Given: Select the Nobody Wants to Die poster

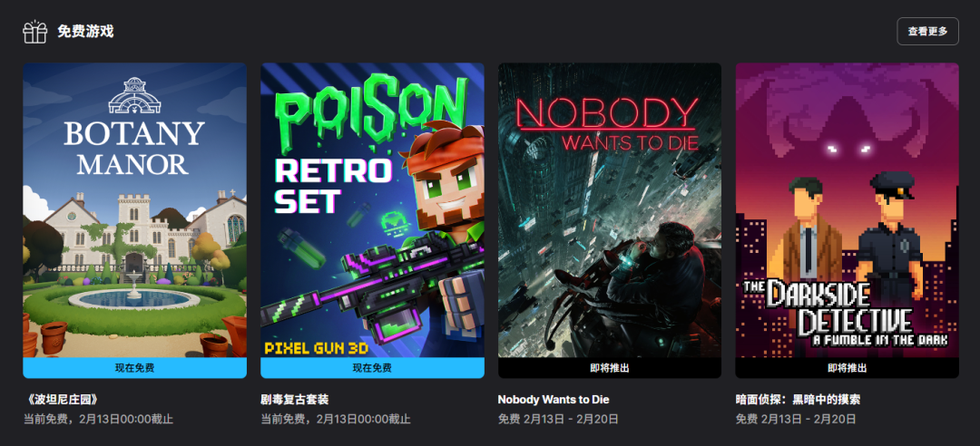Looking at the screenshot, I should (610, 210).
